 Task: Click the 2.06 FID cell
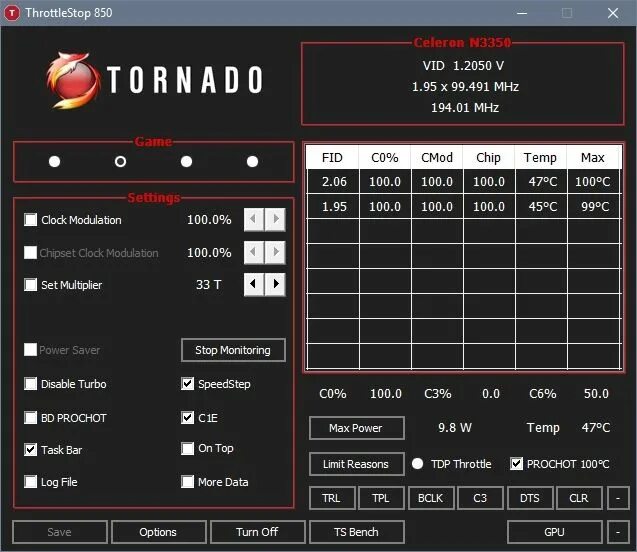334,182
